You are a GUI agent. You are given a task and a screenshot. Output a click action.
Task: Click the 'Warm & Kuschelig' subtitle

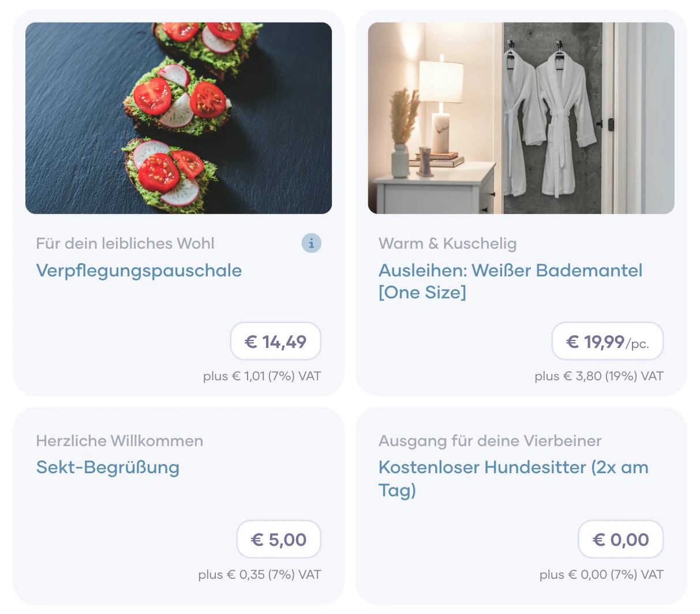click(x=447, y=244)
